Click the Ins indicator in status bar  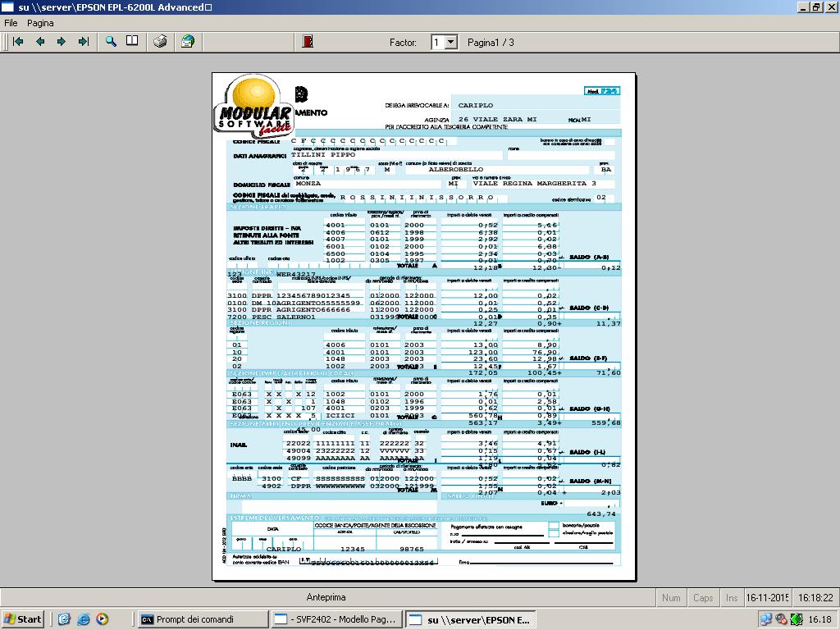pyautogui.click(x=731, y=597)
